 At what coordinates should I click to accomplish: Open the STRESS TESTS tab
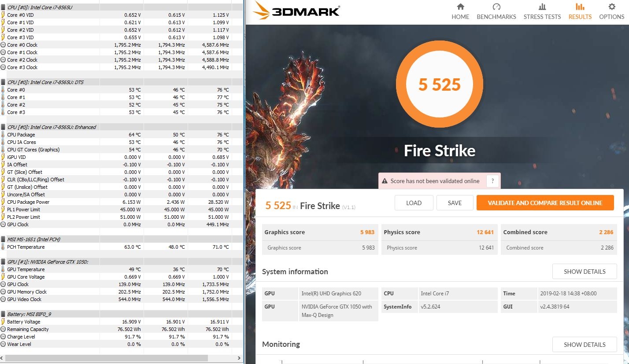coord(542,11)
